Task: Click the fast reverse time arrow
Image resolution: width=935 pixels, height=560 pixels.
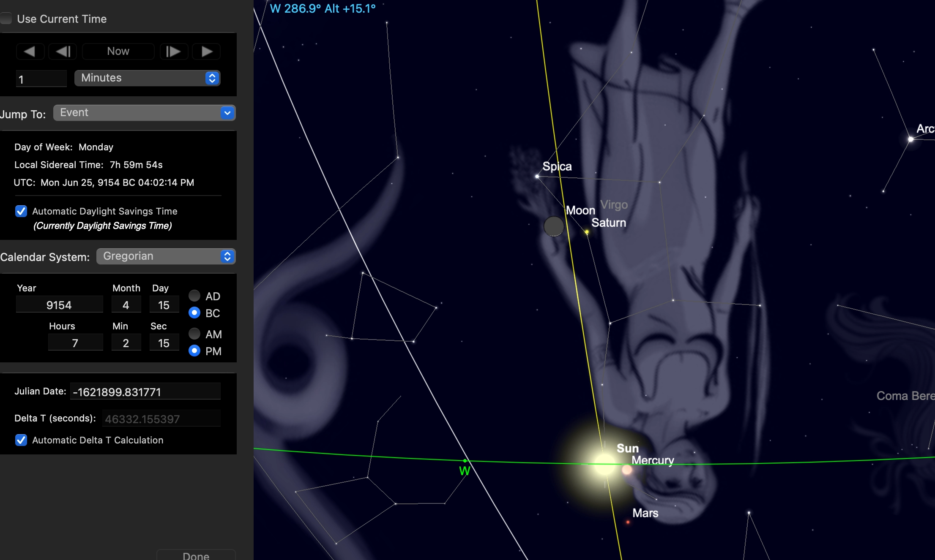Action: coord(30,52)
